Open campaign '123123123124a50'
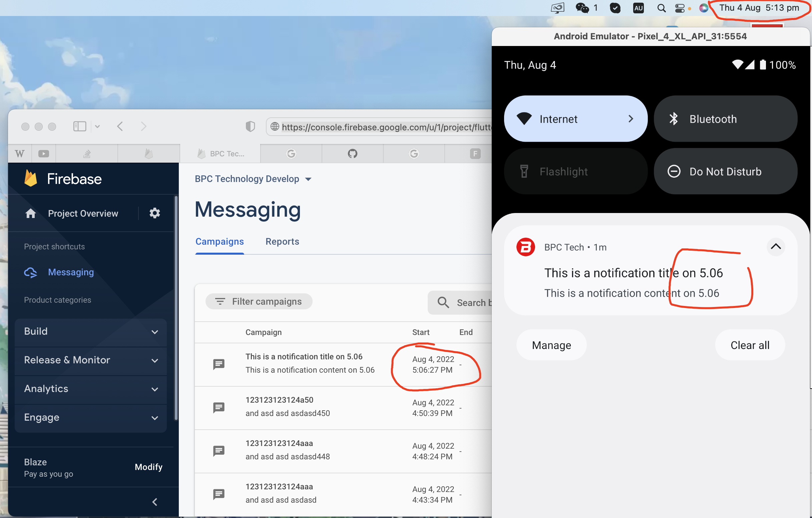The height and width of the screenshot is (518, 812). point(279,400)
